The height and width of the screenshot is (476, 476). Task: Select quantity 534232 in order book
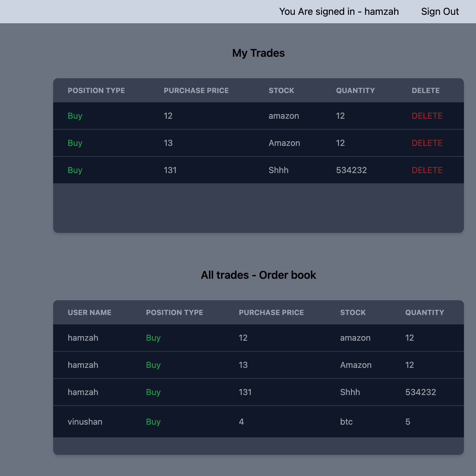[421, 392]
